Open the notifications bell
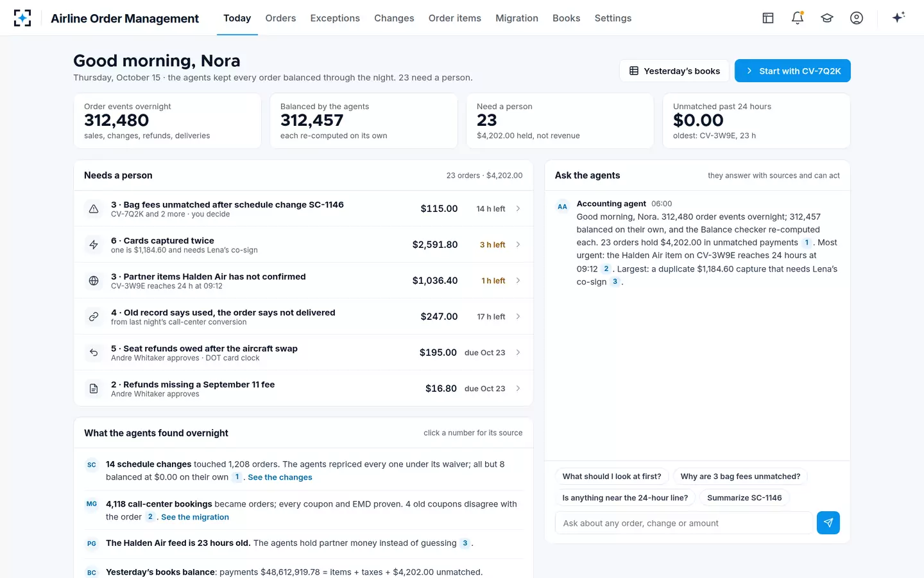The width and height of the screenshot is (924, 578). 798,18
